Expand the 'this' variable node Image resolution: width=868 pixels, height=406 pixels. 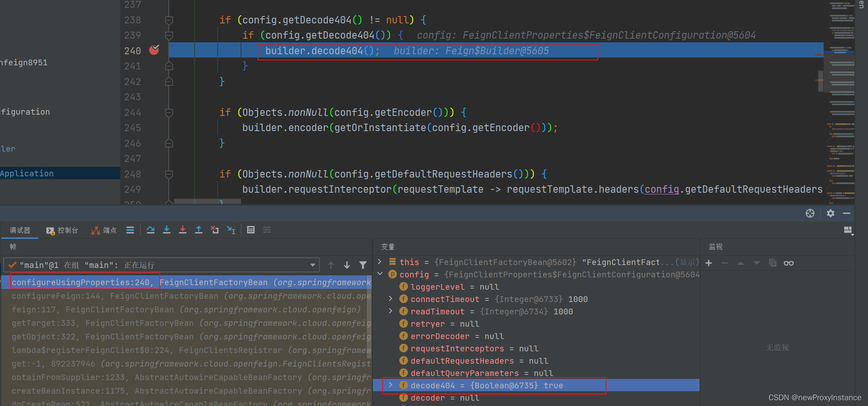click(380, 262)
